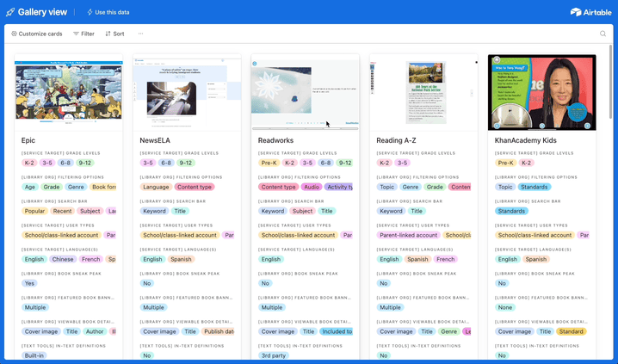Image resolution: width=618 pixels, height=364 pixels.
Task: Click the Standard tag on KhanAcademy Kids
Action: click(572, 331)
